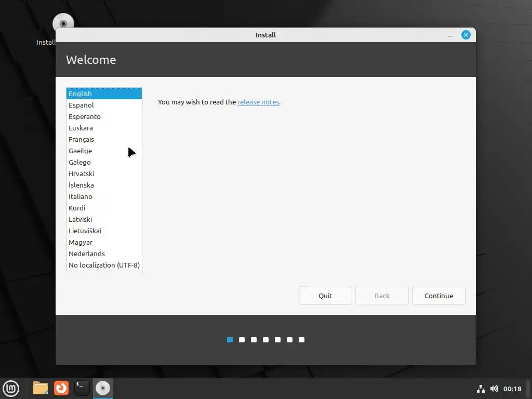532x399 pixels.
Task: Select Gaeilge in the language list
Action: tap(104, 151)
